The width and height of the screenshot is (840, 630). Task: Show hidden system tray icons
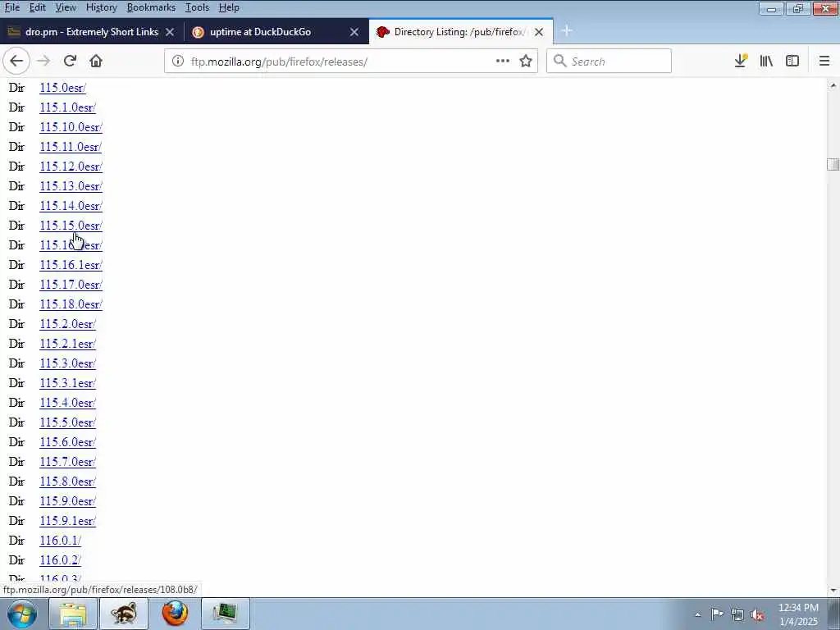(697, 615)
